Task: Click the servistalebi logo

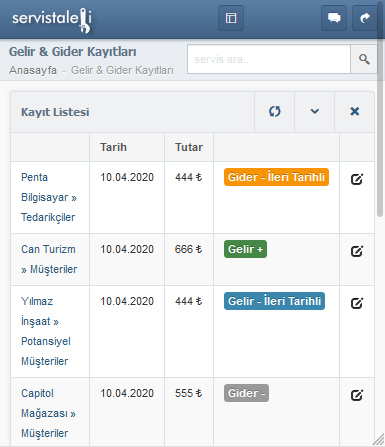Action: point(52,20)
